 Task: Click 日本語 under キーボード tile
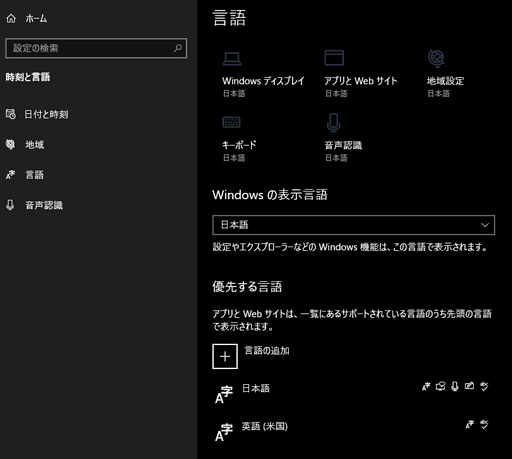tap(234, 158)
